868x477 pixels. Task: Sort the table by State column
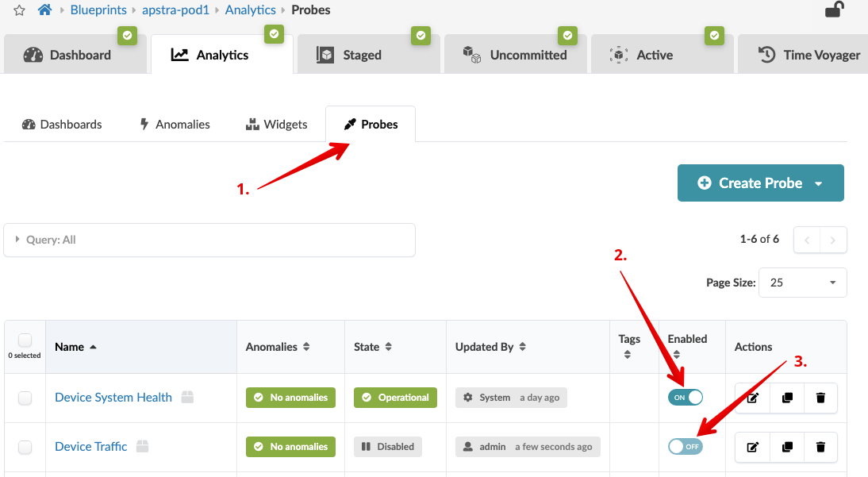pos(389,347)
